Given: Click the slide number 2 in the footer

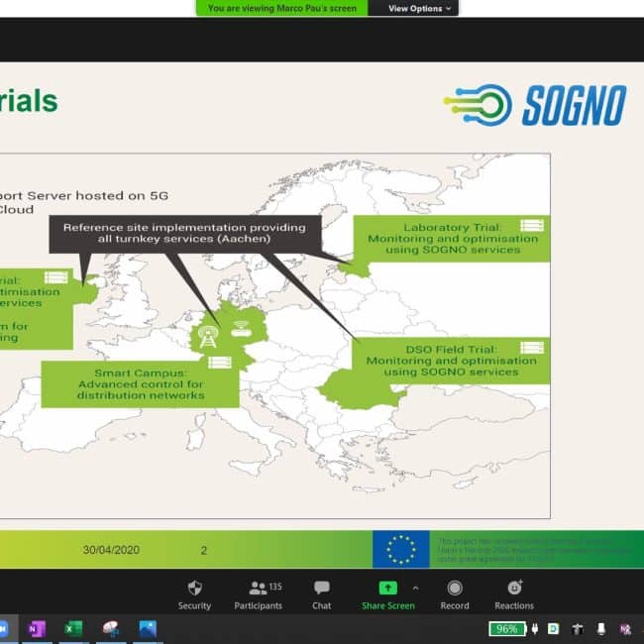Looking at the screenshot, I should pyautogui.click(x=204, y=550).
